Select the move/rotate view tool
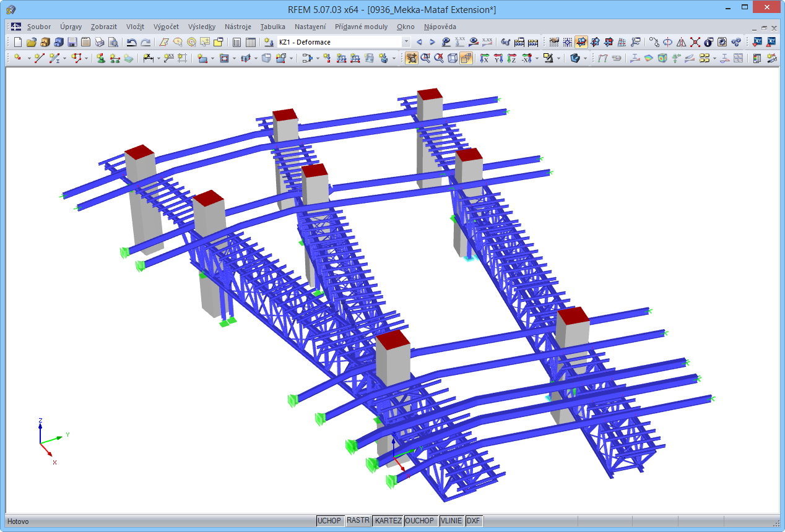Viewport: 785px width, 532px height. (x=412, y=58)
